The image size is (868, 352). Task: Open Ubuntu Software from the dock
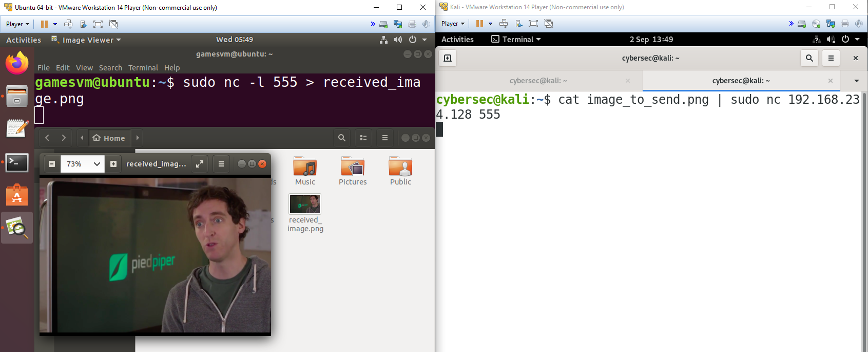pos(17,195)
